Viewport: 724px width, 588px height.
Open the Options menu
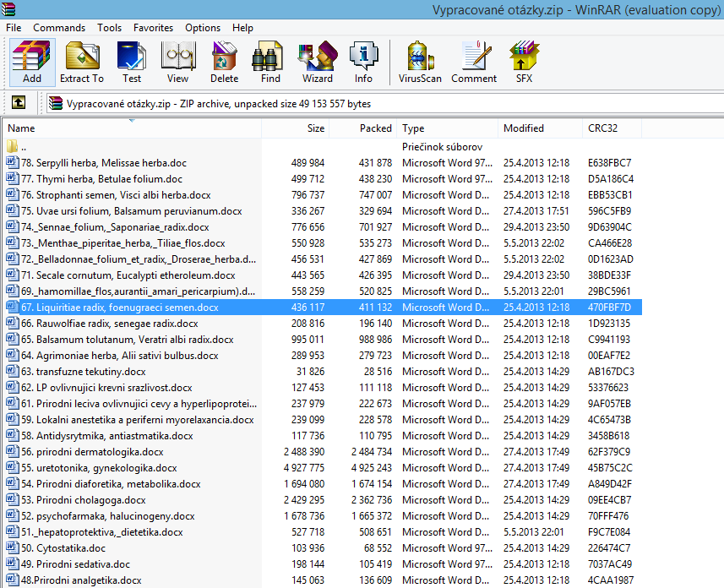click(203, 28)
